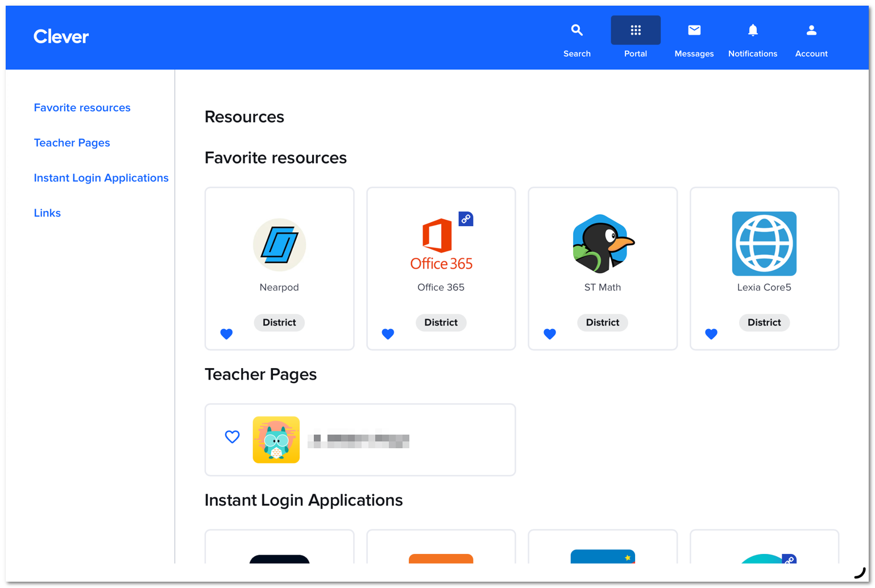Click the District tag on ST Math
The width and height of the screenshot is (875, 588).
(x=603, y=323)
